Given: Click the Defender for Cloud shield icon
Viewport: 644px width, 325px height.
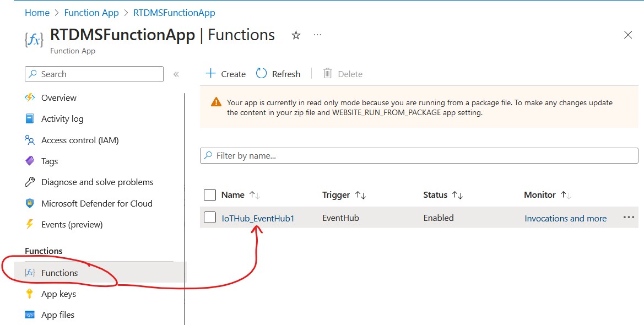Looking at the screenshot, I should click(30, 203).
